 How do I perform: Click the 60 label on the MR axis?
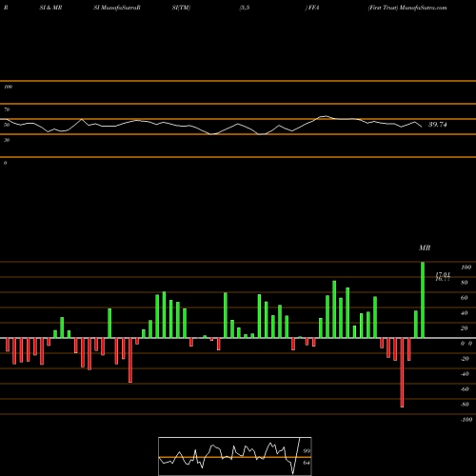(x=465, y=298)
